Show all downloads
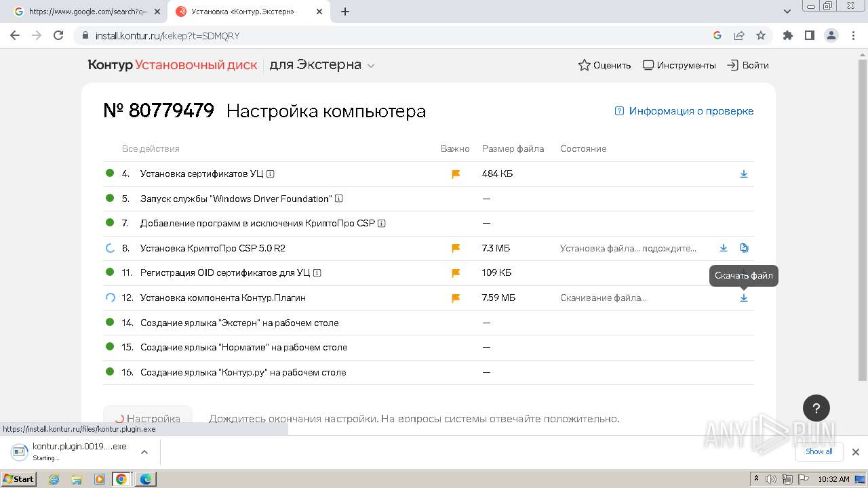868x488 pixels. (x=819, y=451)
